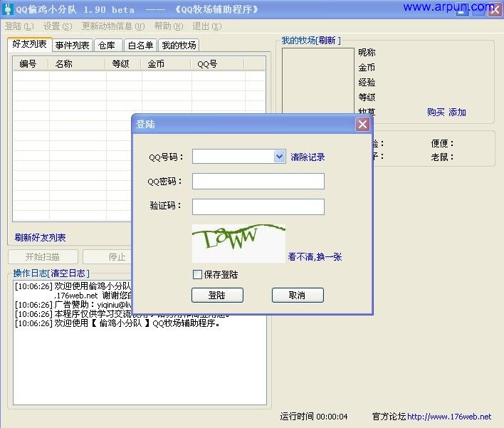This screenshot has height=428, width=504.
Task: Click 看不清,换一张 to refresh captcha
Action: [x=315, y=257]
